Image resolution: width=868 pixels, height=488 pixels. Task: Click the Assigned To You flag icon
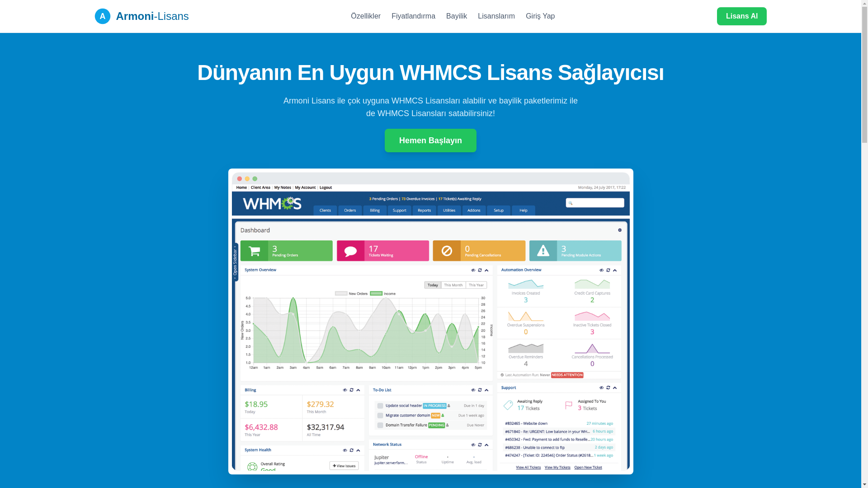(569, 405)
